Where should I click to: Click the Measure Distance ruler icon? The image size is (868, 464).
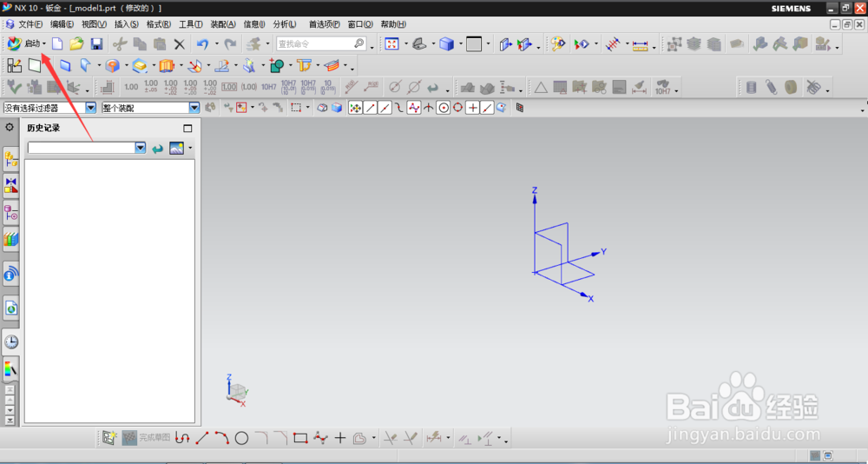pyautogui.click(x=640, y=44)
